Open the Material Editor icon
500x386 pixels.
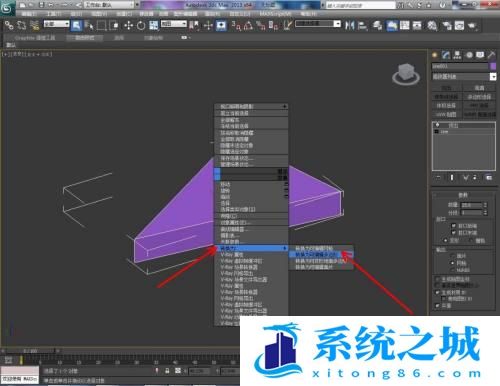point(432,25)
